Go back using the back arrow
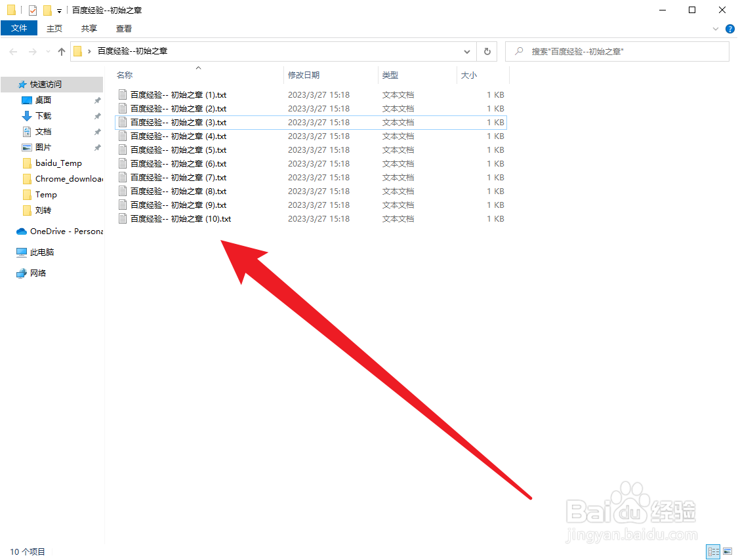 point(12,51)
